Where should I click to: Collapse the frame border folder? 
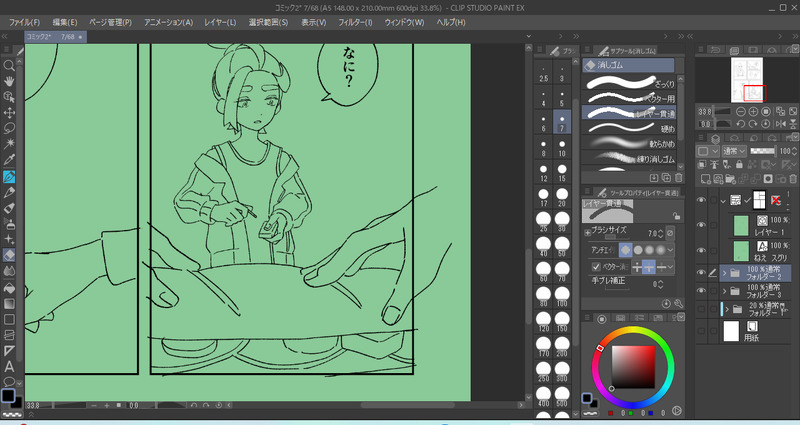pyautogui.click(x=723, y=201)
